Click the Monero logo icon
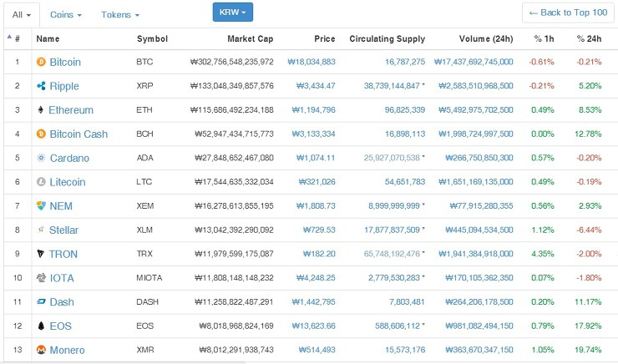 (x=41, y=350)
